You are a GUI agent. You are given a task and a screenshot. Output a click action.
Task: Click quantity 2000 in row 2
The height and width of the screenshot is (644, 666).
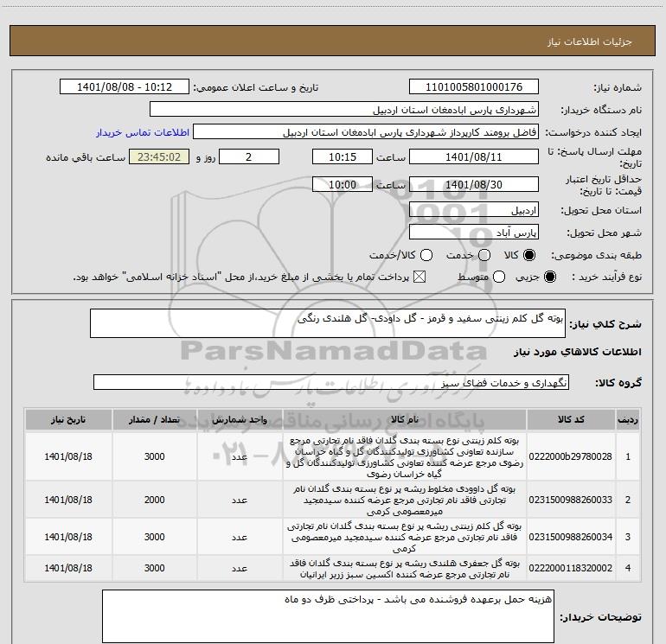154,500
